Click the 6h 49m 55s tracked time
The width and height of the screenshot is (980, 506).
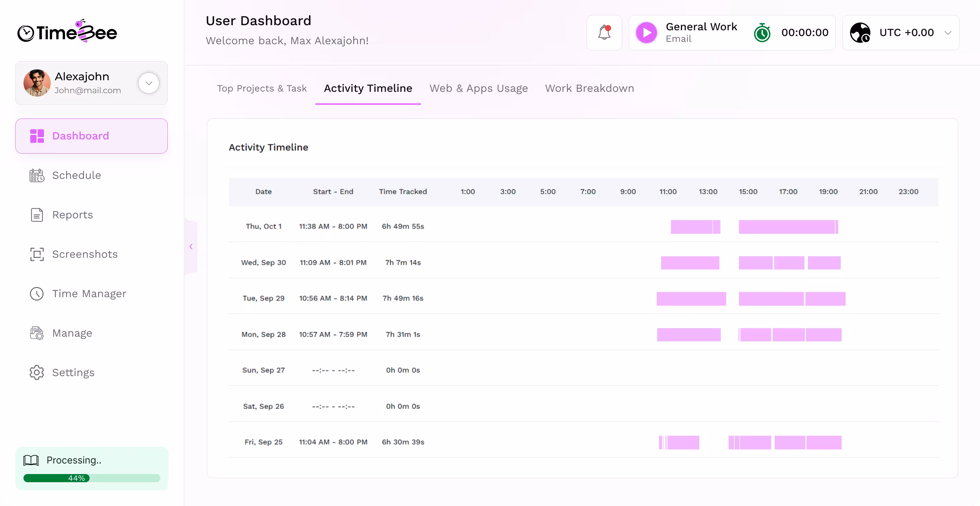pyautogui.click(x=403, y=226)
